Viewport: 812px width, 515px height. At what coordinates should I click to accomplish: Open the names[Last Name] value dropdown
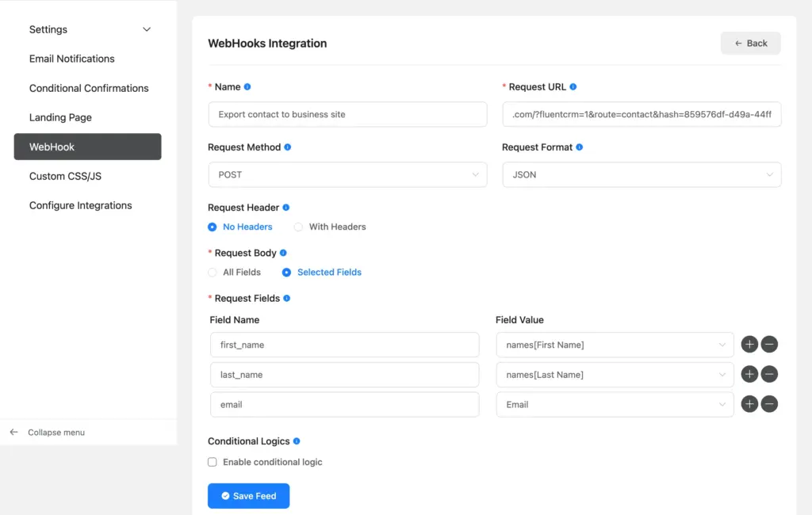[x=615, y=375]
